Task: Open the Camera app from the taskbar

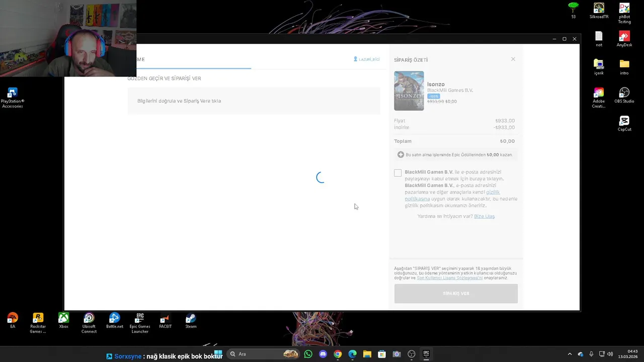Action: pos(396,354)
